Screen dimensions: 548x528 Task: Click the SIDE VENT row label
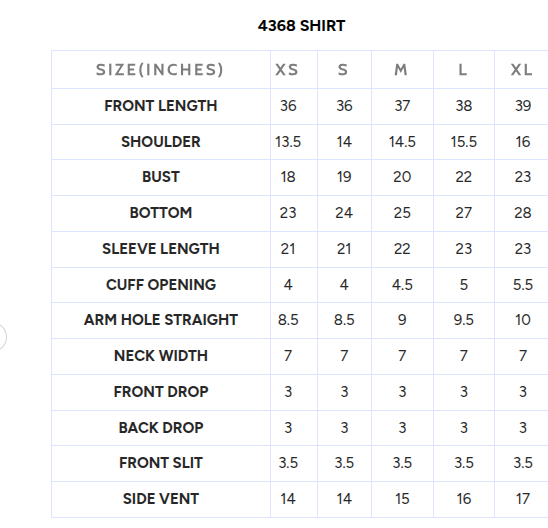[x=161, y=499]
